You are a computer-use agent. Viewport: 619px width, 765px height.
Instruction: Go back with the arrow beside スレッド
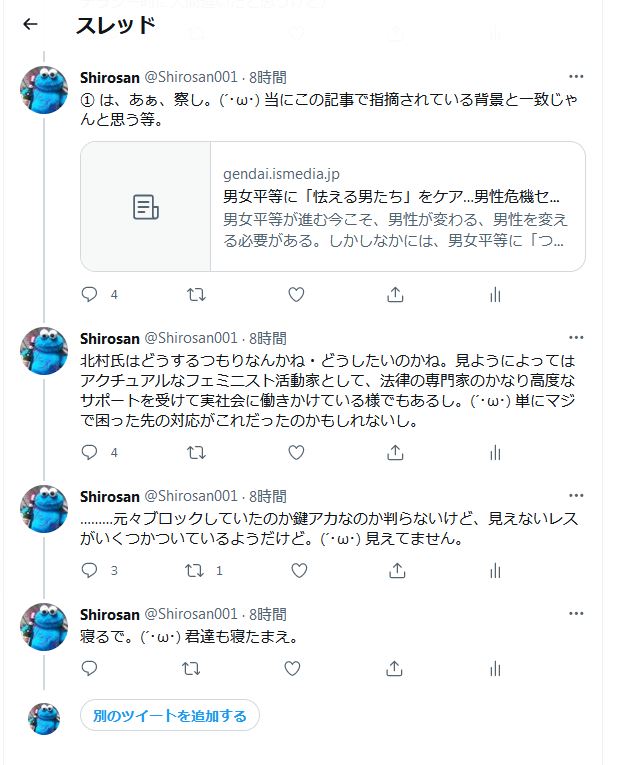click(x=30, y=24)
